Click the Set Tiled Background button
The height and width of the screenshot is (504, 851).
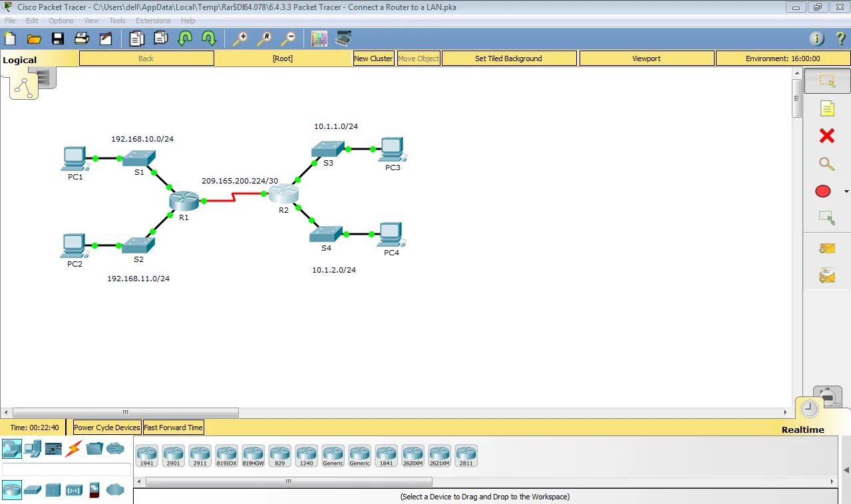click(x=509, y=59)
